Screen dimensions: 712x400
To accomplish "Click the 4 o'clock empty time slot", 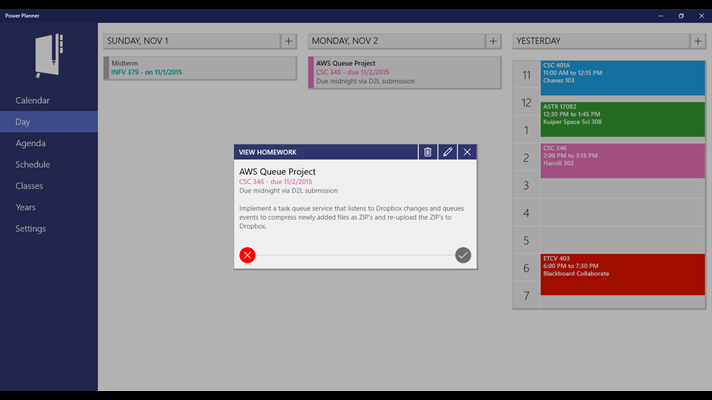I will pyautogui.click(x=623, y=212).
